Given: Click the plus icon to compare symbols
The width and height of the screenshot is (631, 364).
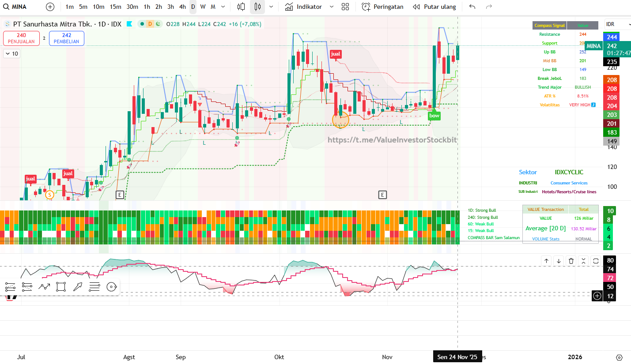Looking at the screenshot, I should [50, 7].
